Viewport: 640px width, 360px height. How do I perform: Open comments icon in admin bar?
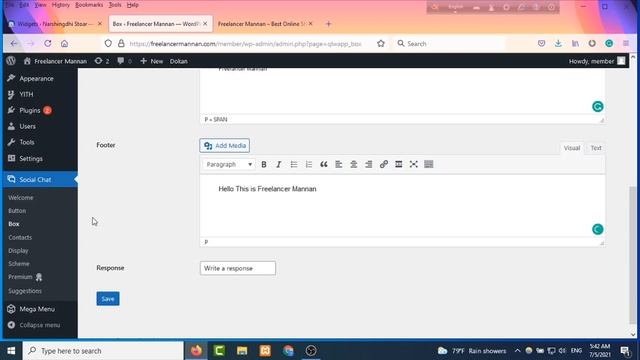pos(124,61)
